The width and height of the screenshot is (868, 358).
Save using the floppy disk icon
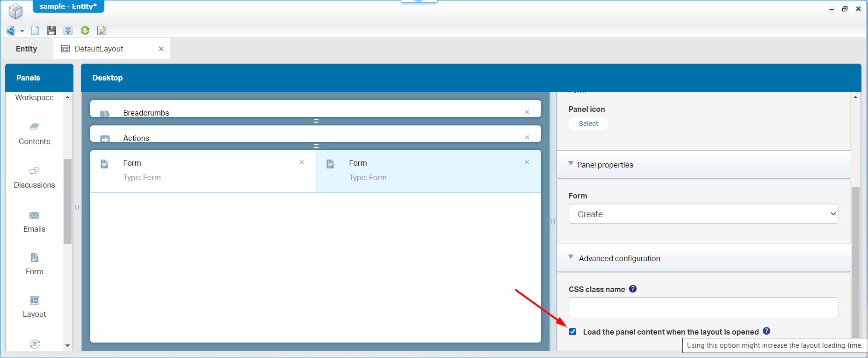[51, 30]
